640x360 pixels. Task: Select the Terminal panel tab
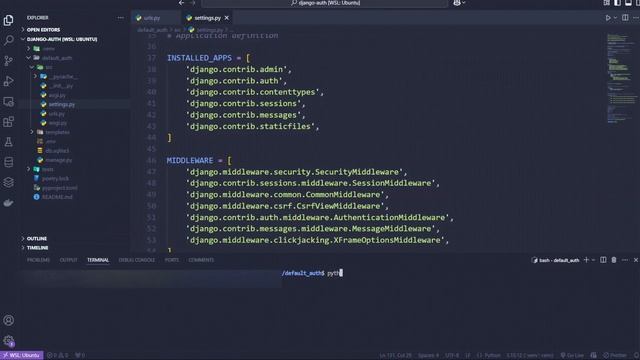tap(98, 260)
